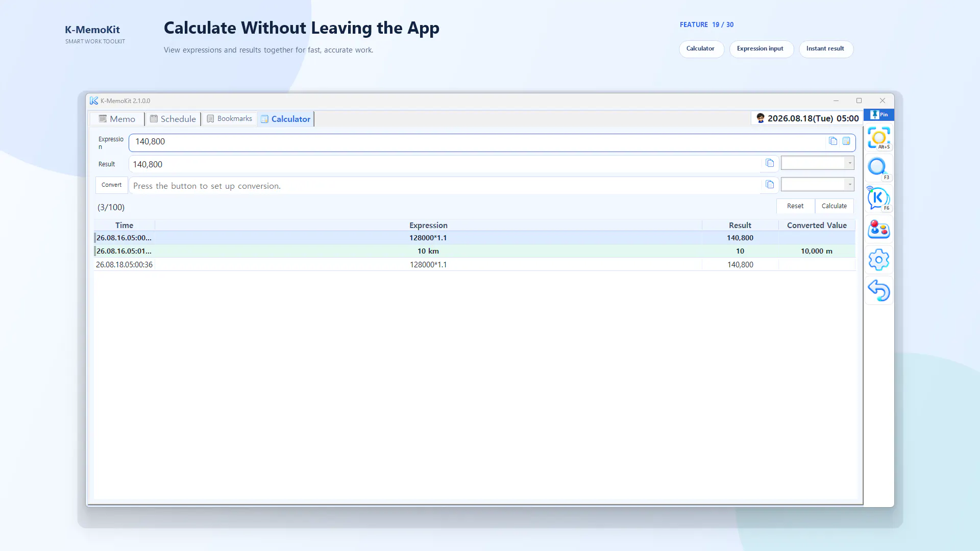The width and height of the screenshot is (980, 551).
Task: Expand the Result unit dropdown
Action: coord(849,163)
